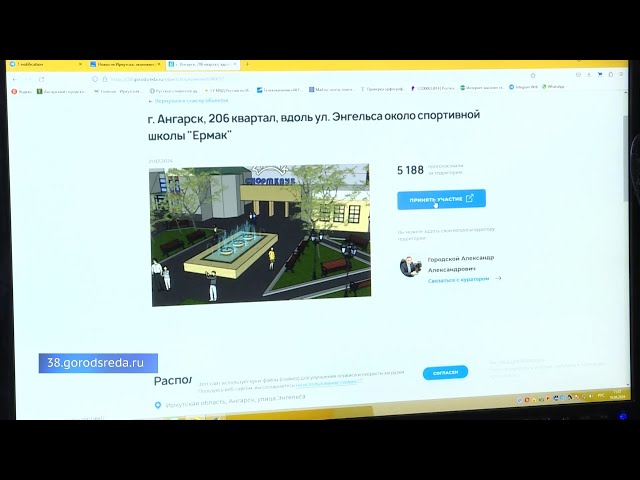Viewport: 640px width, 480px height.
Task: Open the Яндекс bookmark
Action: click(22, 91)
